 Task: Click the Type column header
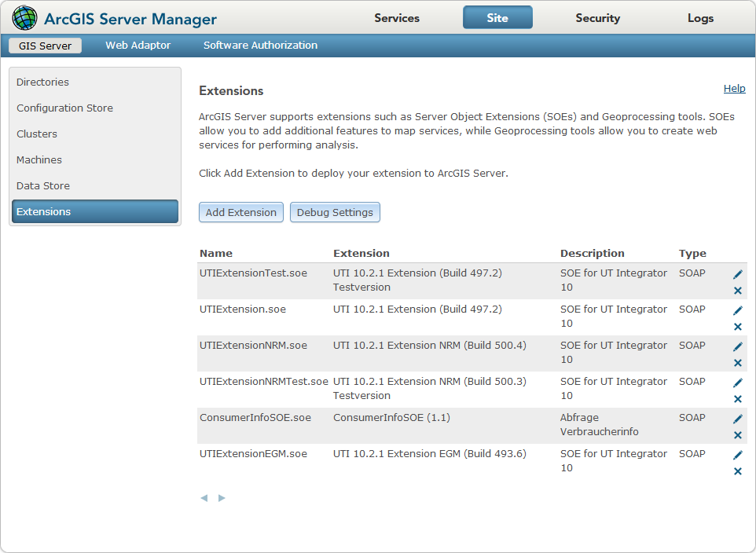[692, 253]
